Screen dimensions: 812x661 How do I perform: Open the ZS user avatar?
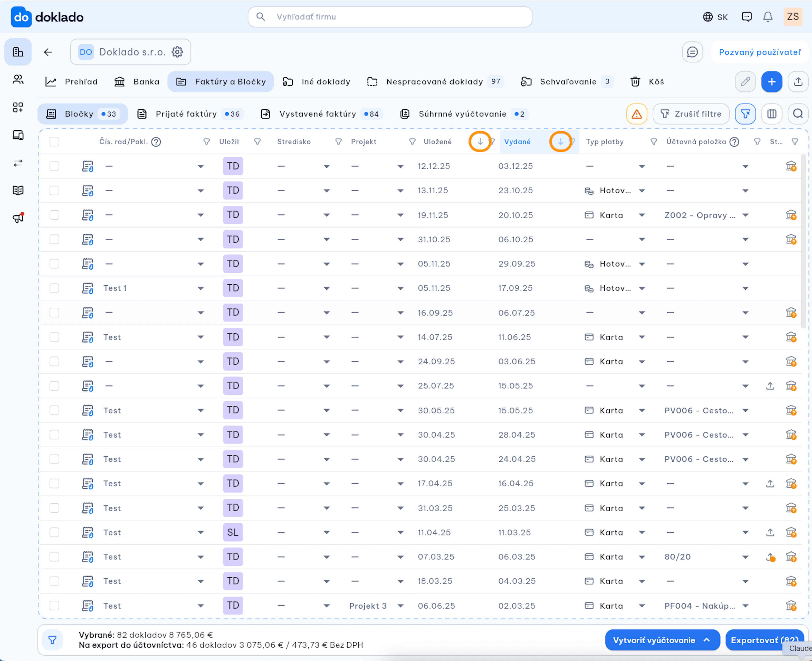click(x=793, y=17)
